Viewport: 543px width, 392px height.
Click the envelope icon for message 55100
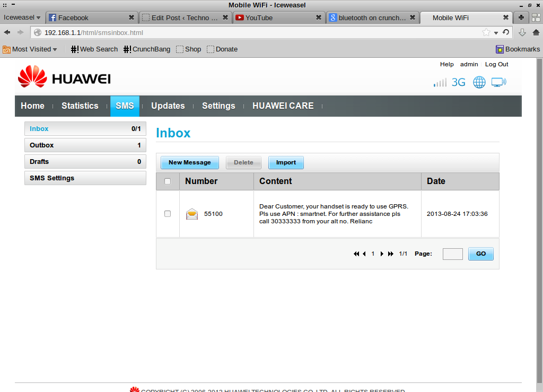[192, 214]
